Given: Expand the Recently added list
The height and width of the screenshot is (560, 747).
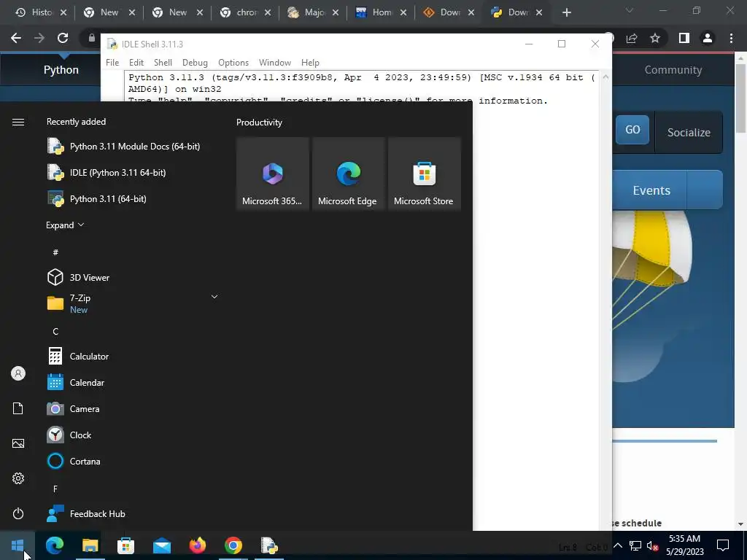Looking at the screenshot, I should tap(65, 225).
